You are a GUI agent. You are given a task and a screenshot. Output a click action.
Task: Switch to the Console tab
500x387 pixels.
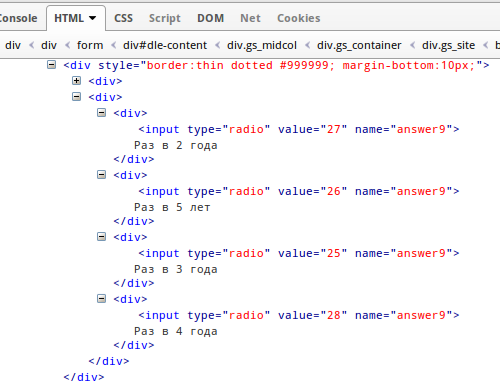pyautogui.click(x=18, y=18)
